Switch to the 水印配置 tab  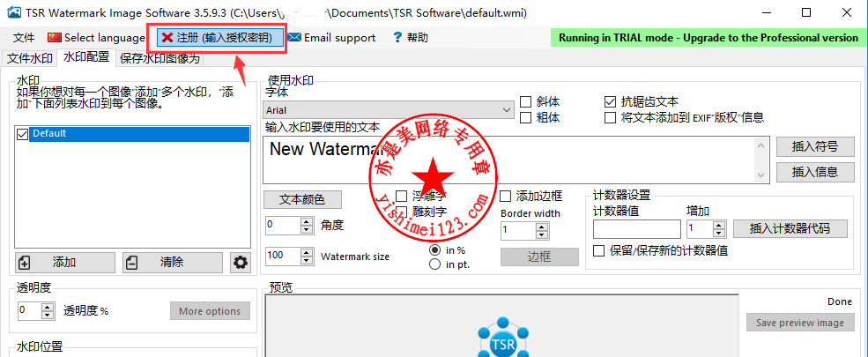(86, 57)
